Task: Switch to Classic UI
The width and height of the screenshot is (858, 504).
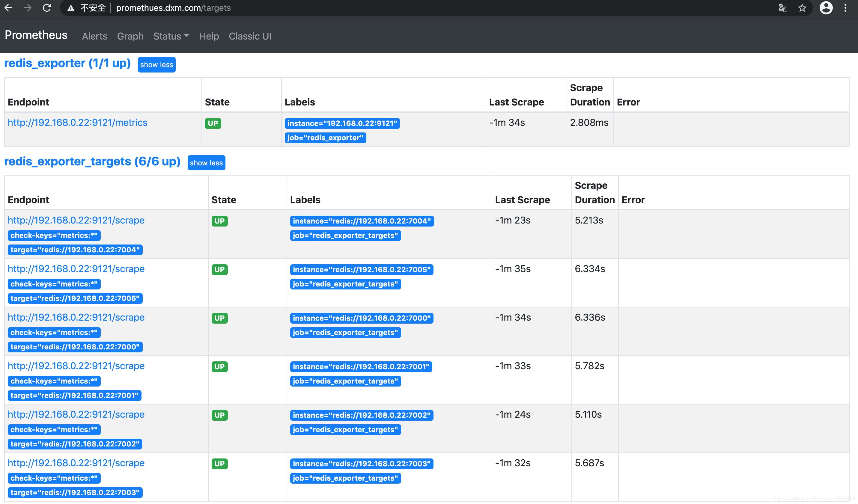Action: click(250, 36)
